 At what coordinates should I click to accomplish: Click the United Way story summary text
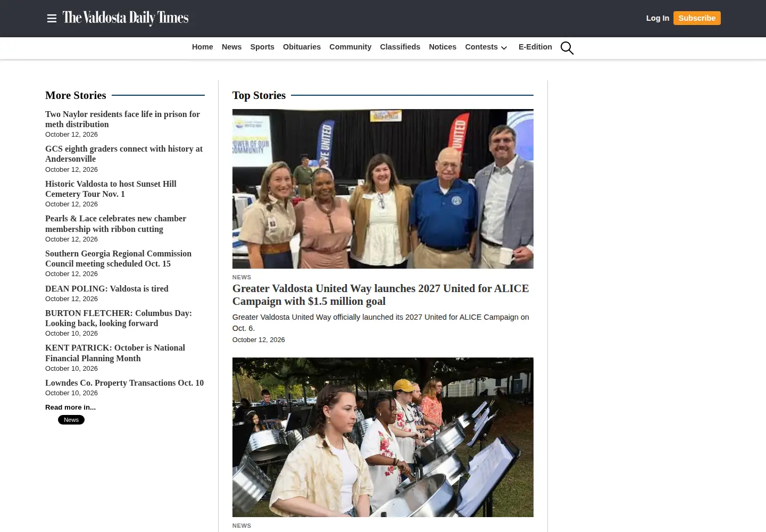coord(381,322)
